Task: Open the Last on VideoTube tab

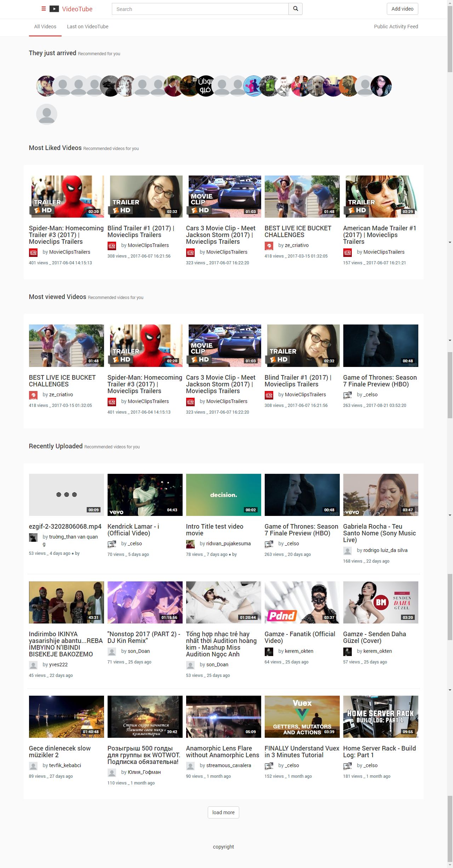Action: 88,27
